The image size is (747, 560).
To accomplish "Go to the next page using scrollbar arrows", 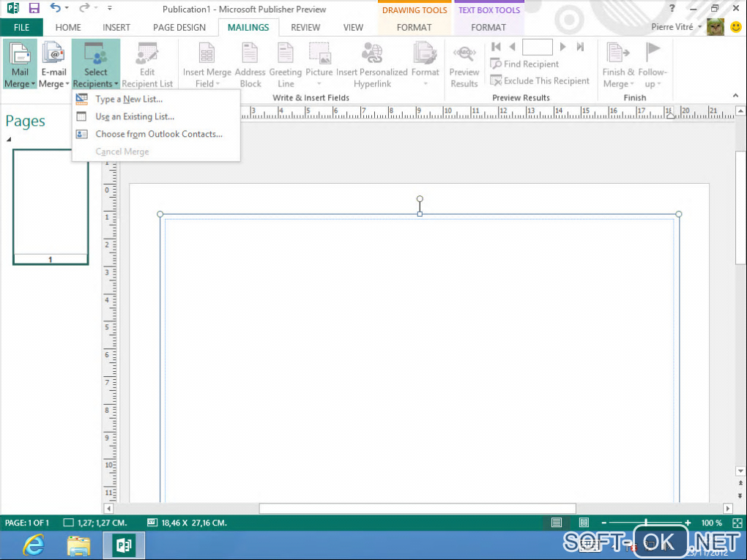I will 740,496.
